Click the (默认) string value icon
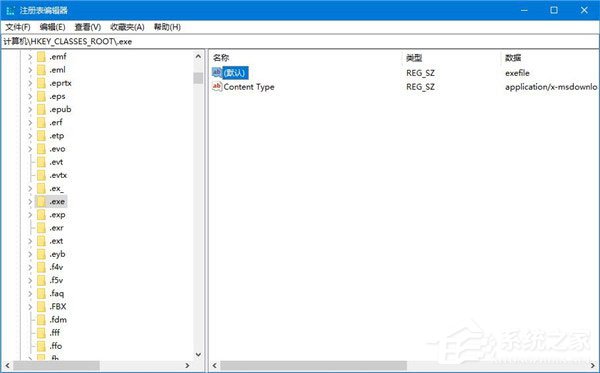Screen dimensions: 600x373 tap(217, 72)
